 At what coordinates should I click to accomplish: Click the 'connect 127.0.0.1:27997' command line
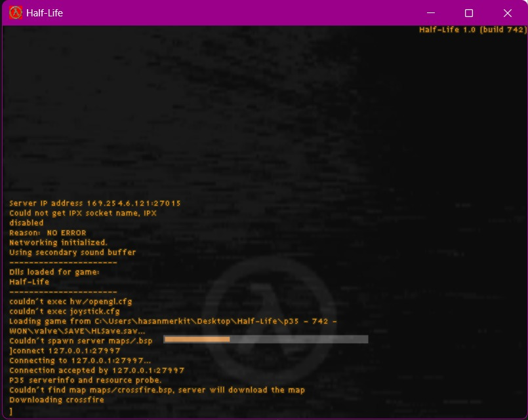point(65,351)
